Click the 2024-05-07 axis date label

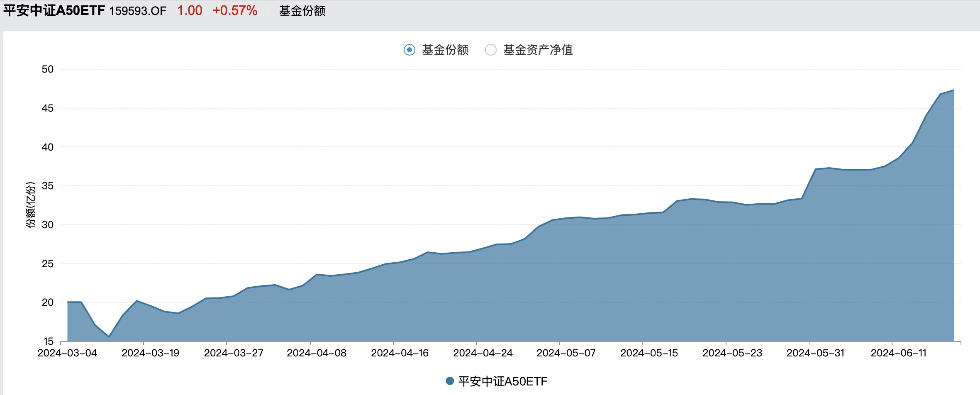pyautogui.click(x=566, y=353)
